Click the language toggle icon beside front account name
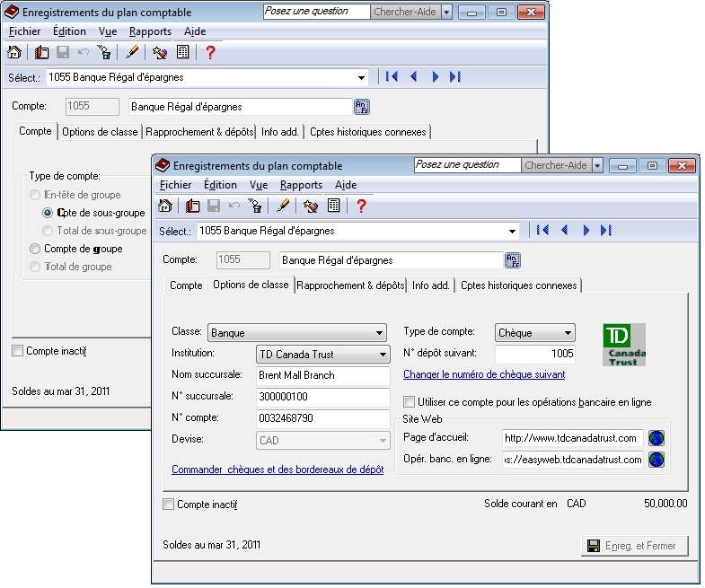705x588 pixels. click(512, 260)
